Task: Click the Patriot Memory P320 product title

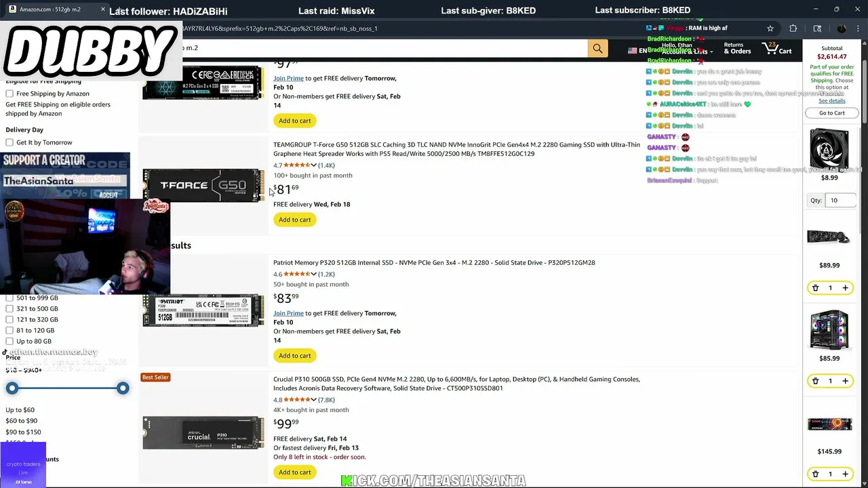Action: [434, 263]
